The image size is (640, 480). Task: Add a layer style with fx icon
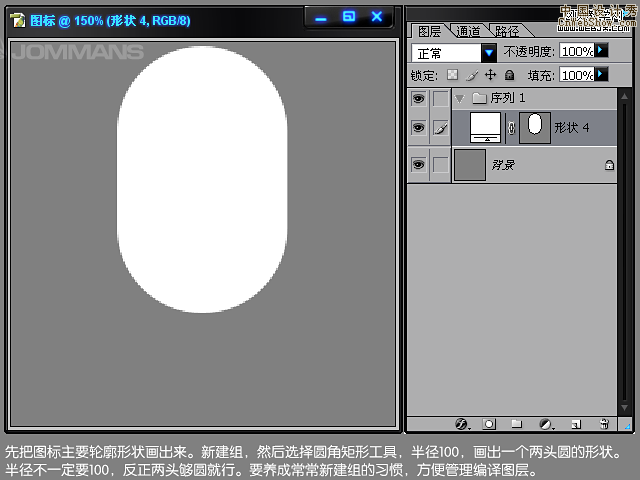[x=462, y=424]
